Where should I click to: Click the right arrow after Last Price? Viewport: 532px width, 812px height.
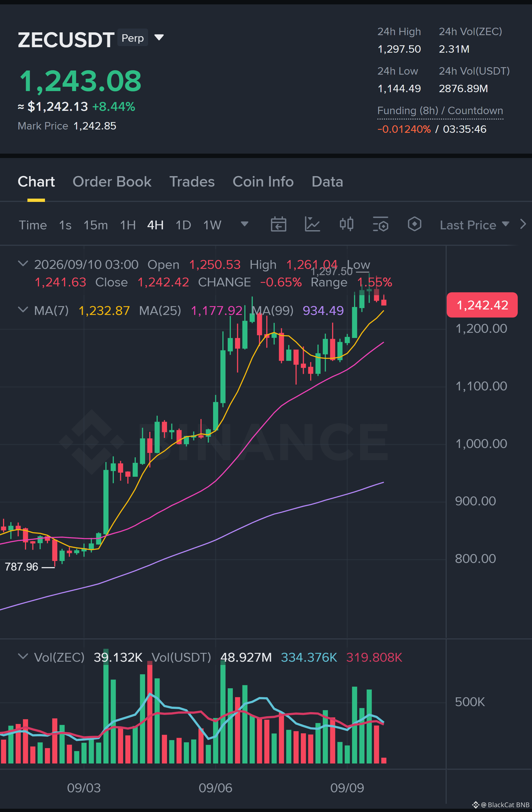523,224
